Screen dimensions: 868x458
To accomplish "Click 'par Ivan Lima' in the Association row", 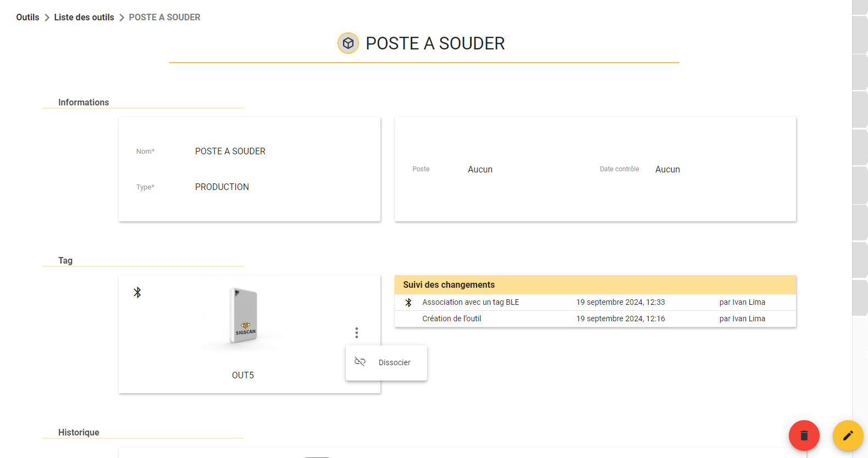I will tap(742, 302).
